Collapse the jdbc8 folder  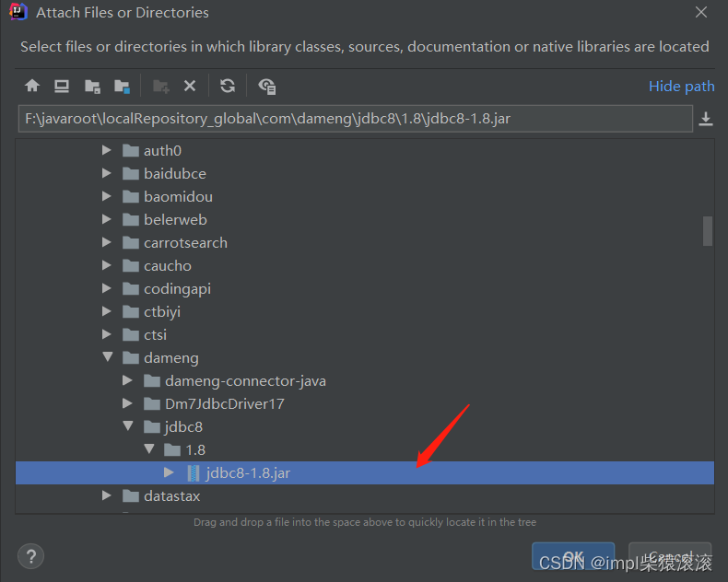[x=128, y=426]
